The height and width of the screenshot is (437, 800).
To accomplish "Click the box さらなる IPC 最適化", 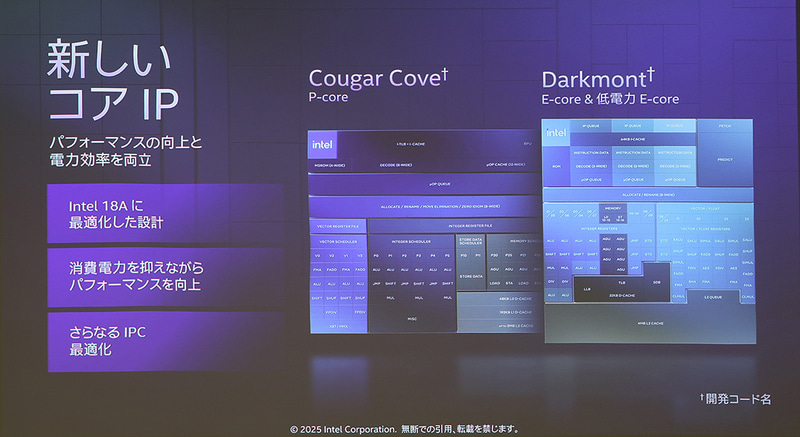I will coord(165,342).
